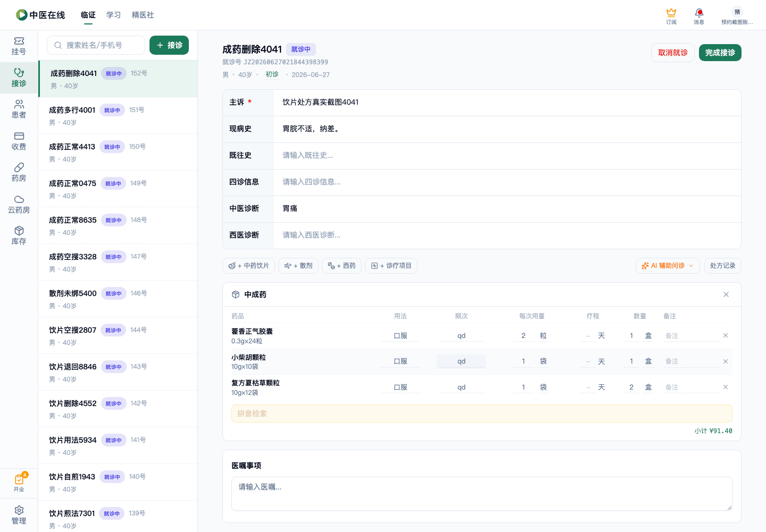Viewport: 766px width, 532px height.
Task: Add a 散剂 prescription
Action: click(298, 266)
